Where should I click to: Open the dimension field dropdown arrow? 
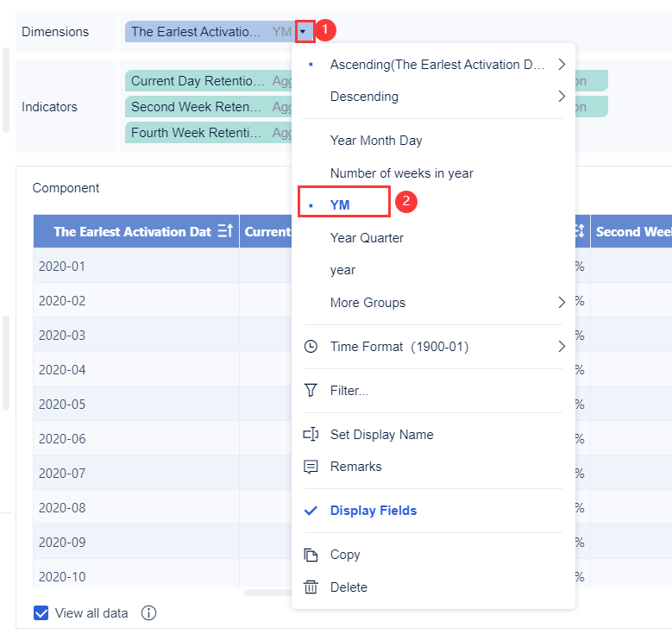pyautogui.click(x=303, y=32)
